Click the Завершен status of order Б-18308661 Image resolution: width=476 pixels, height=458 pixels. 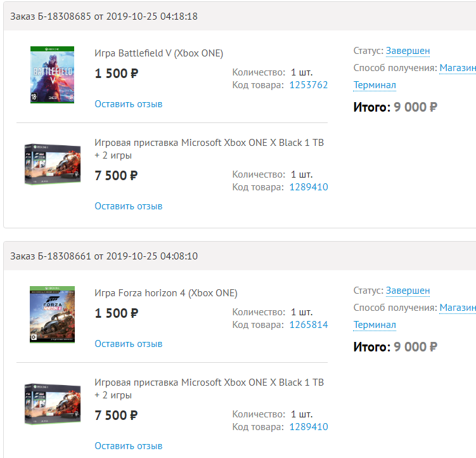pos(408,291)
